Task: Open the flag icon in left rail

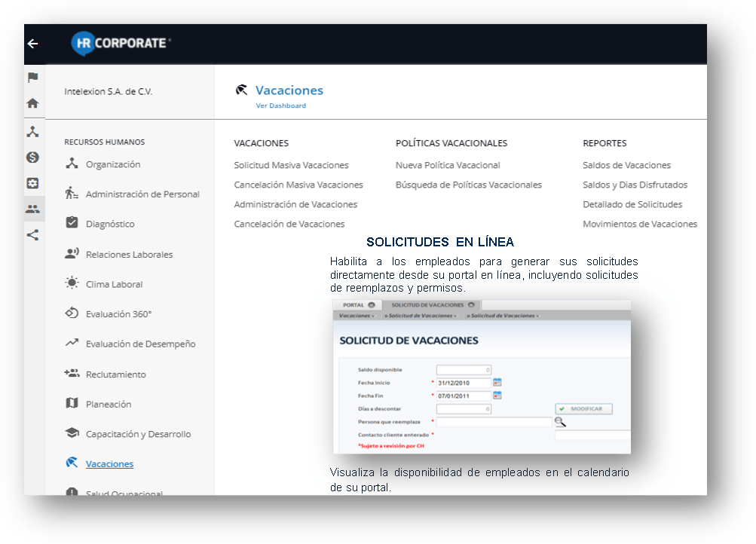Action: 32,78
